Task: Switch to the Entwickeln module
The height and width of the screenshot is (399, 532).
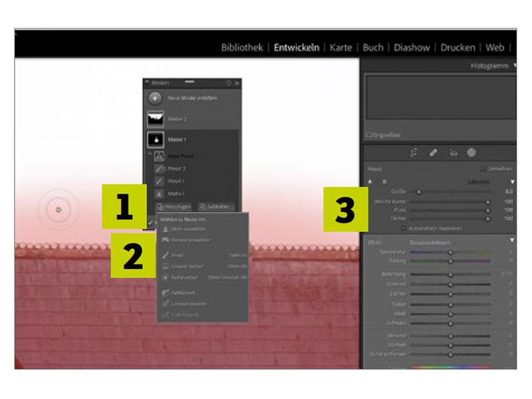Action: click(296, 48)
